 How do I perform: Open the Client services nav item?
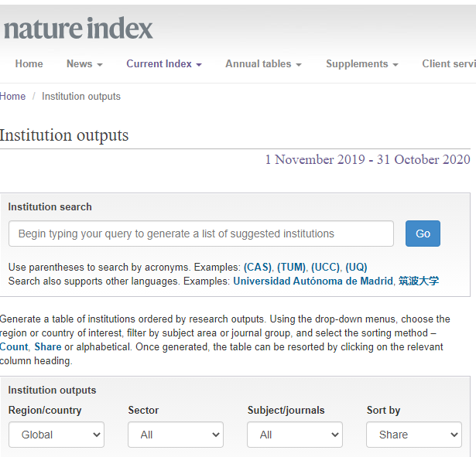[x=448, y=64]
